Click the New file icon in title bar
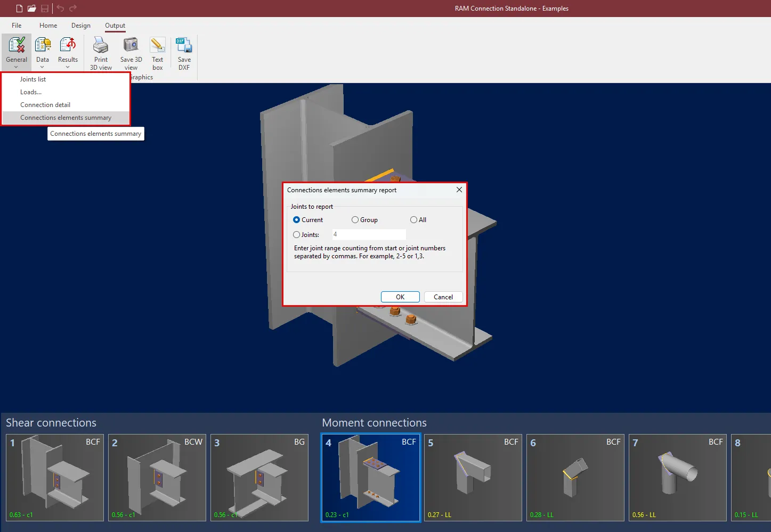The width and height of the screenshot is (771, 532). point(19,9)
